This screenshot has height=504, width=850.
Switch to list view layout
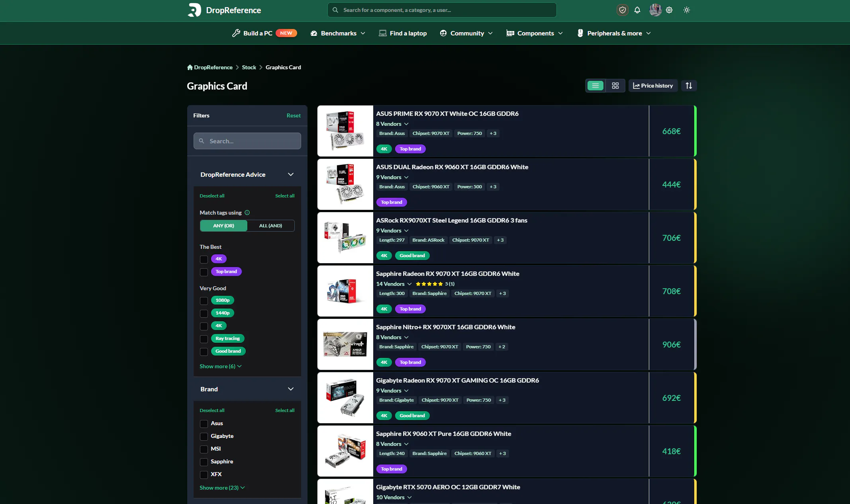[x=595, y=86]
